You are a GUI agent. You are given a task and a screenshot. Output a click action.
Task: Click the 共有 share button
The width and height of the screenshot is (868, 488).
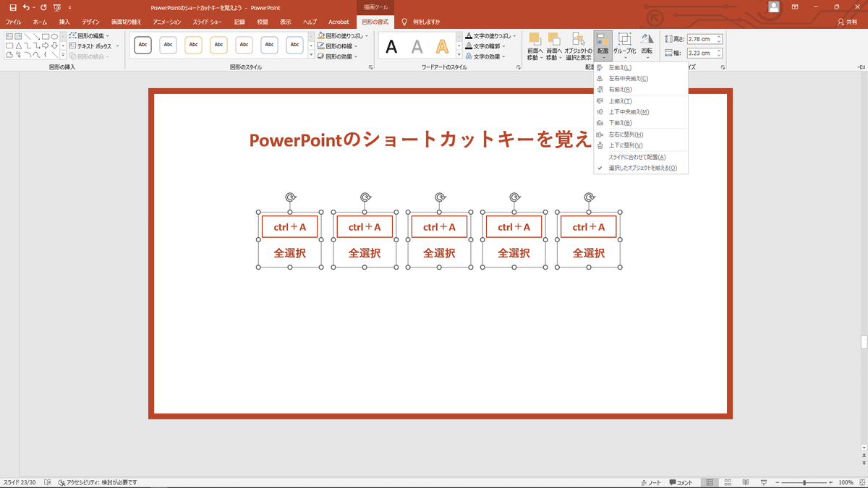point(846,22)
